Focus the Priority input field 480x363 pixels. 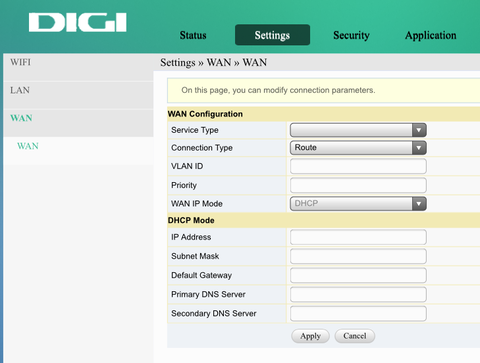358,185
